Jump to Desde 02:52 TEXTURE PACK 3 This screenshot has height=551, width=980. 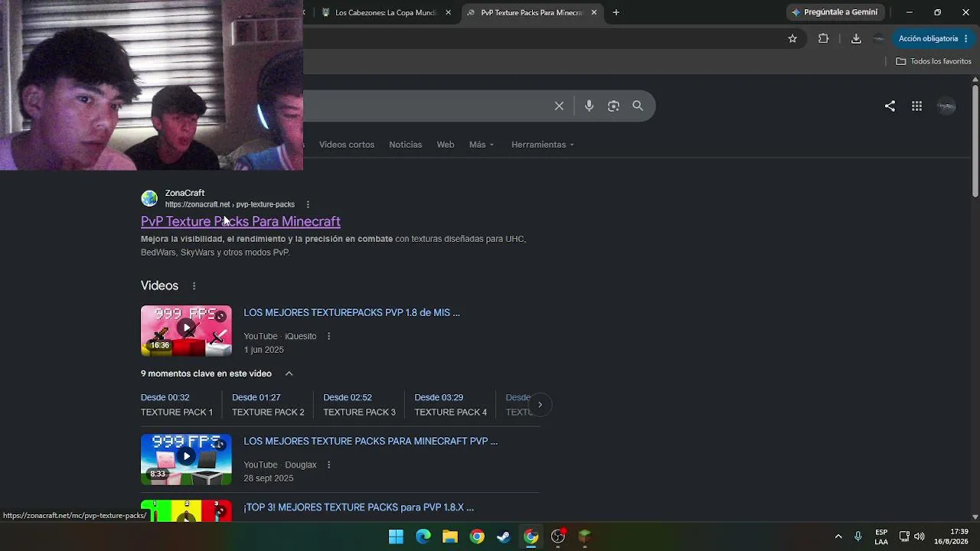359,405
